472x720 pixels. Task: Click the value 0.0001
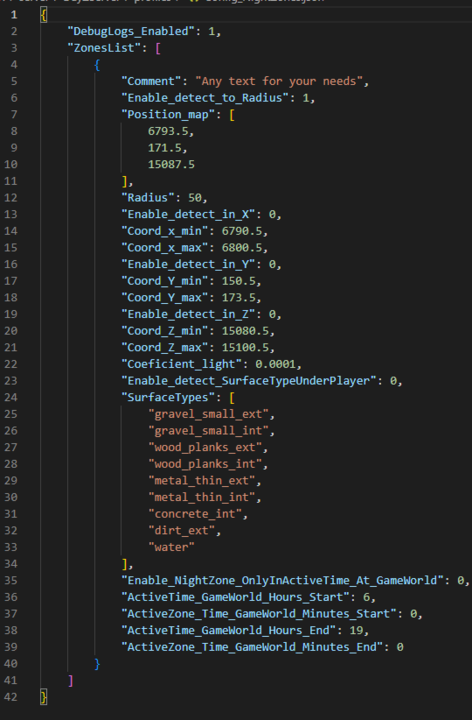pos(275,364)
